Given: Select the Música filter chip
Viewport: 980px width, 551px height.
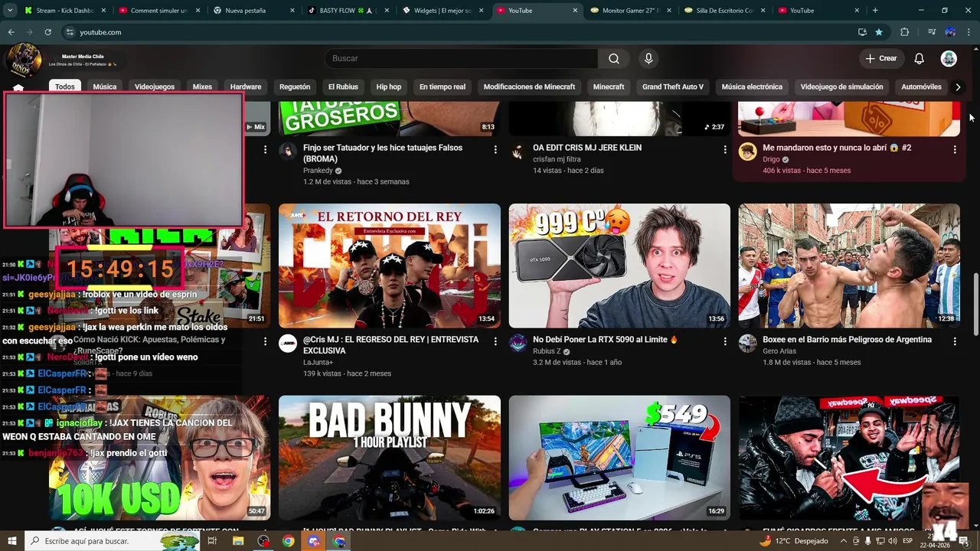Looking at the screenshot, I should (x=105, y=87).
